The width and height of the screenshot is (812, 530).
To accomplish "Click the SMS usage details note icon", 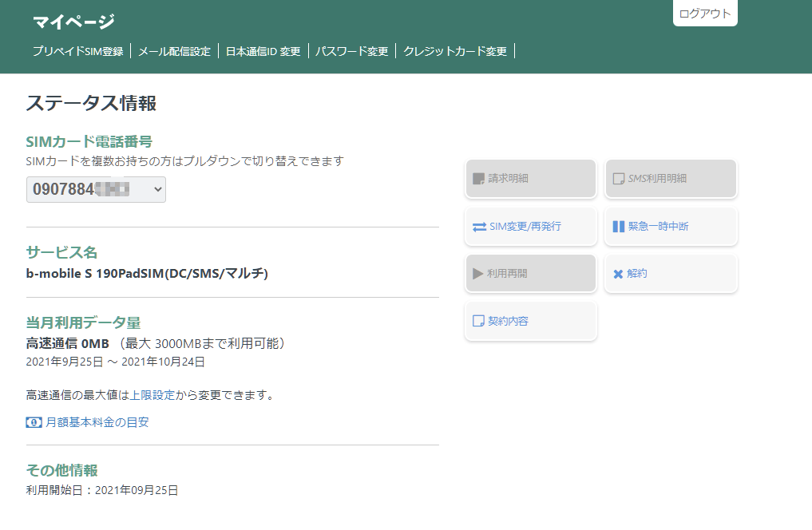I will point(618,179).
